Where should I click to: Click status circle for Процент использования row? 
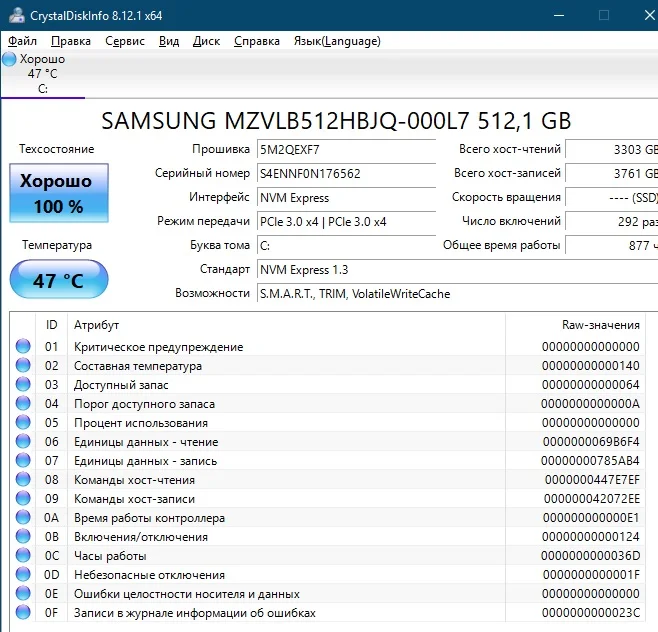[x=23, y=422]
